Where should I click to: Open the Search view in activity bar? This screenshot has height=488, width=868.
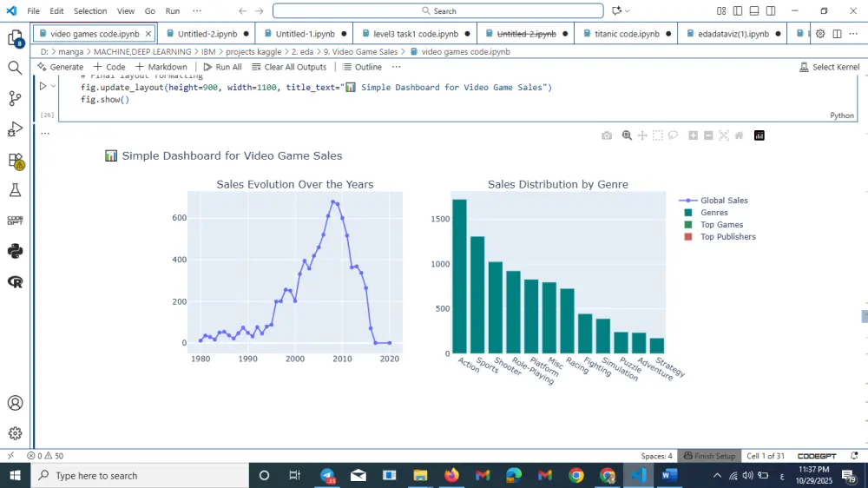click(15, 68)
